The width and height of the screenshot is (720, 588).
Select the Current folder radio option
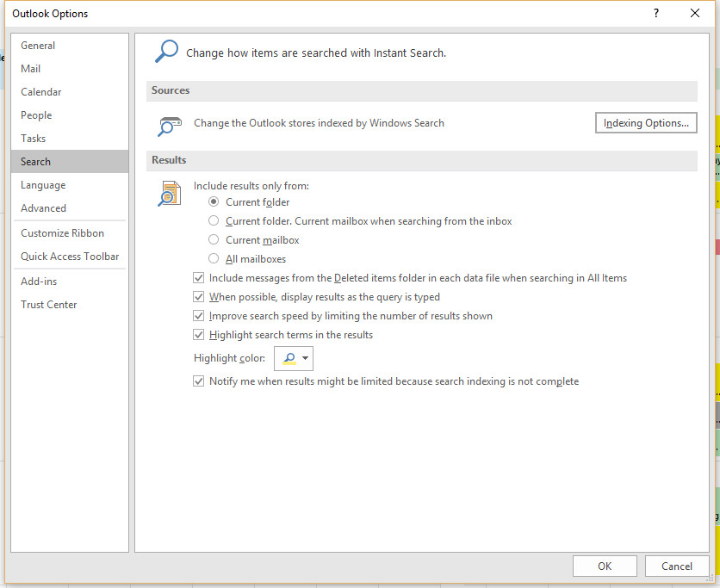(214, 202)
